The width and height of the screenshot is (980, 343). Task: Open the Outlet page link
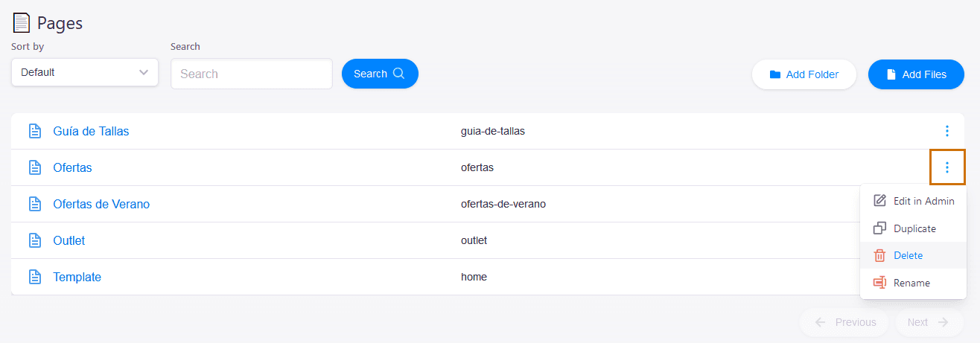pos(69,240)
